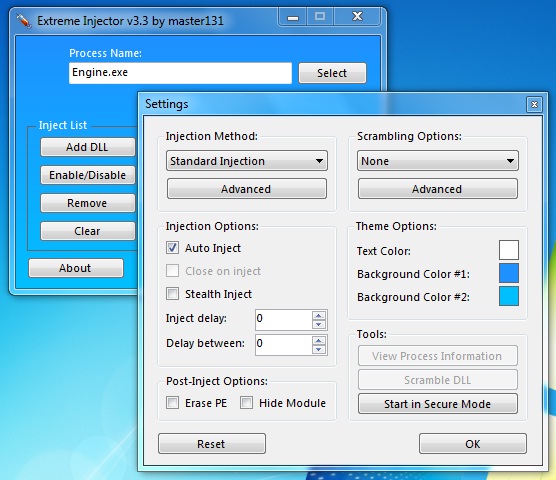The height and width of the screenshot is (480, 556).
Task: Click Advanced under Injection Method
Action: coord(247,189)
